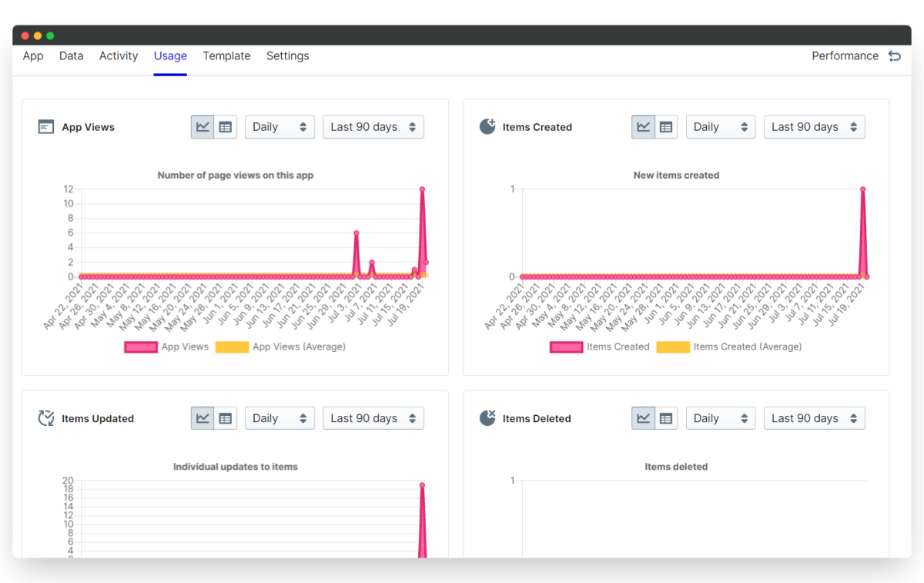Click the "Items deleted" chart title
This screenshot has height=583, width=924.
point(676,467)
